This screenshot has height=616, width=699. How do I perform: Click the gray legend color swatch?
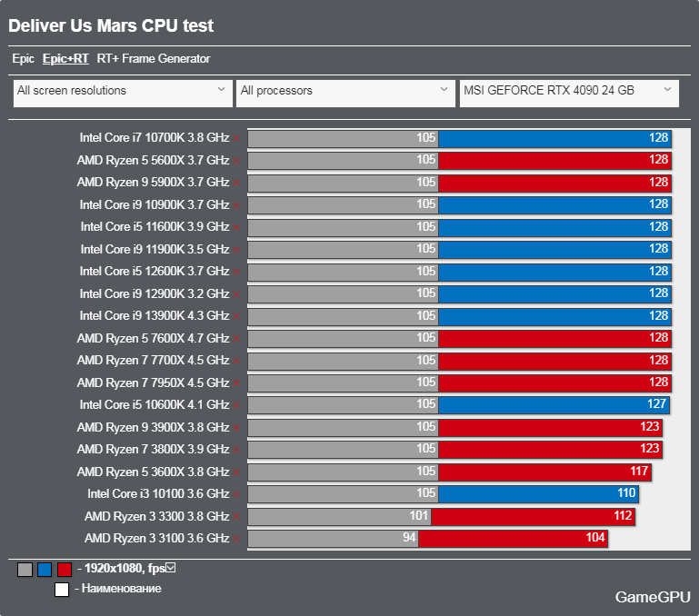25,570
